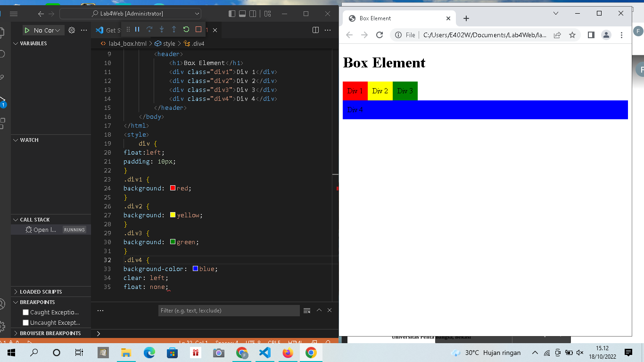Image resolution: width=644 pixels, height=362 pixels.
Task: Select the Step Over debug icon
Action: [149, 29]
